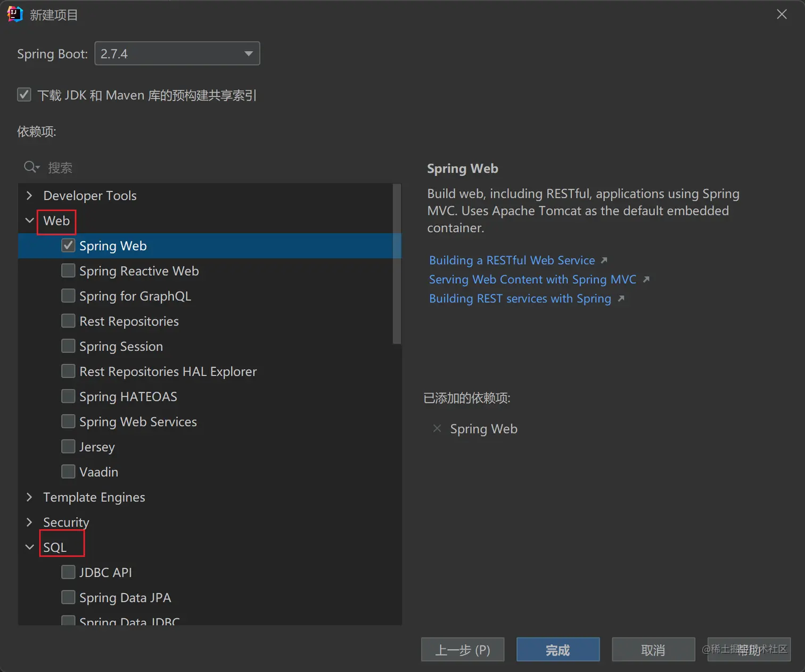The image size is (805, 672).
Task: Select the Vaadin label
Action: pyautogui.click(x=98, y=472)
